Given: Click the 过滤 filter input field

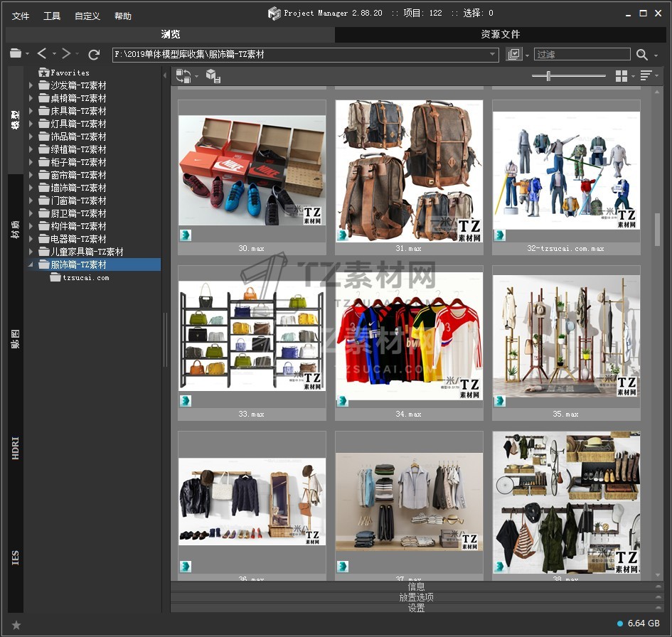Looking at the screenshot, I should (582, 54).
